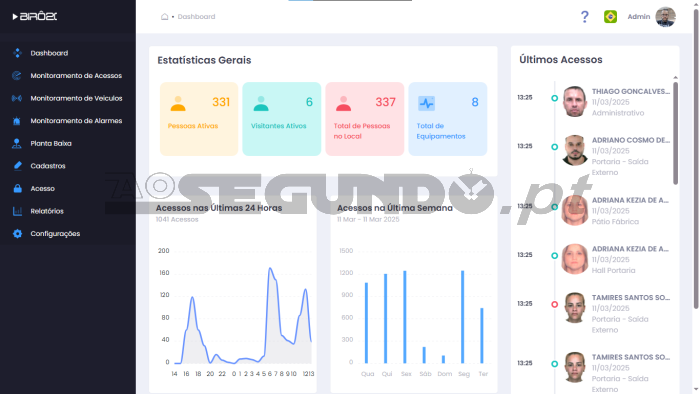The width and height of the screenshot is (700, 394).
Task: Click the home breadcrumb icon
Action: (x=164, y=17)
